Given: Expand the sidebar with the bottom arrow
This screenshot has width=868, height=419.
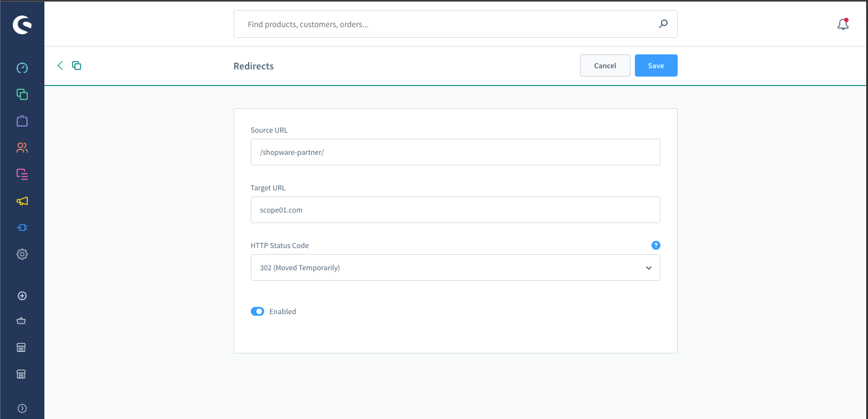Looking at the screenshot, I should 22,408.
